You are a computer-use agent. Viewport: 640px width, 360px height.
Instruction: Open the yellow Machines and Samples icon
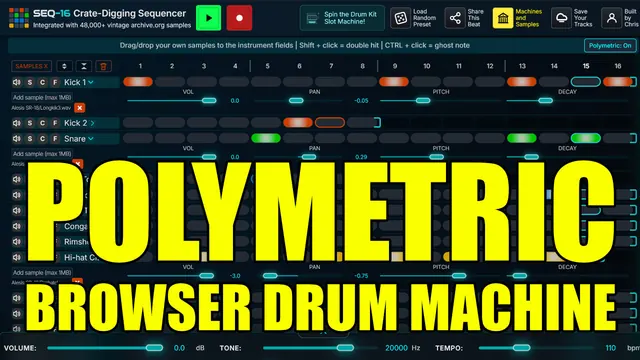(503, 18)
